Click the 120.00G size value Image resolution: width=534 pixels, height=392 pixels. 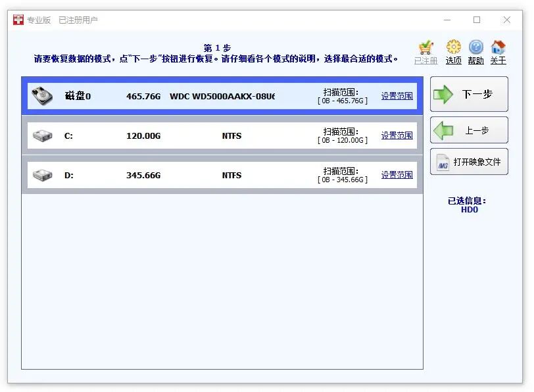pyautogui.click(x=143, y=136)
